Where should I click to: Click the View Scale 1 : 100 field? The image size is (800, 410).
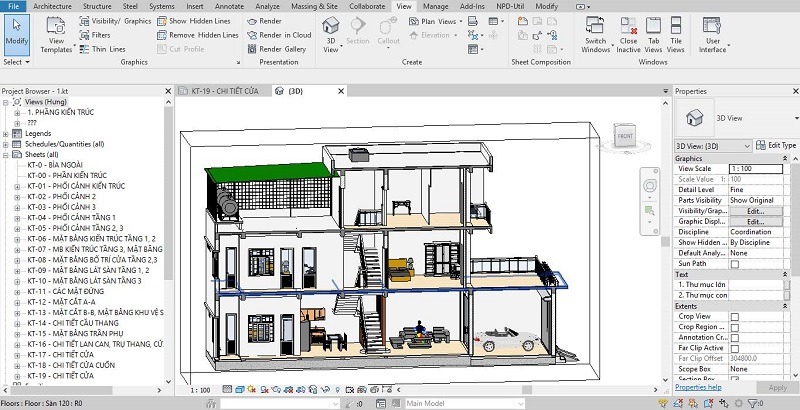click(x=756, y=169)
